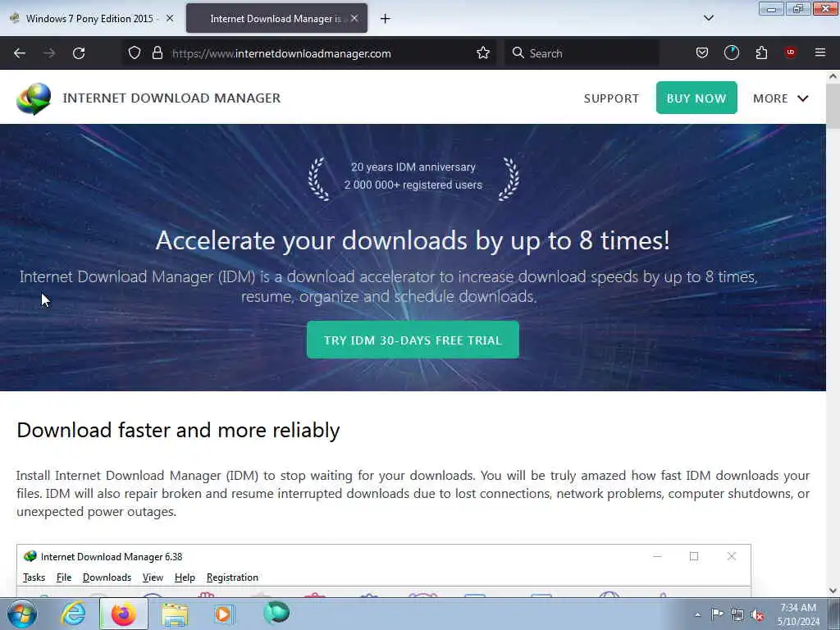
Task: Show hidden system tray icons
Action: pos(697,614)
